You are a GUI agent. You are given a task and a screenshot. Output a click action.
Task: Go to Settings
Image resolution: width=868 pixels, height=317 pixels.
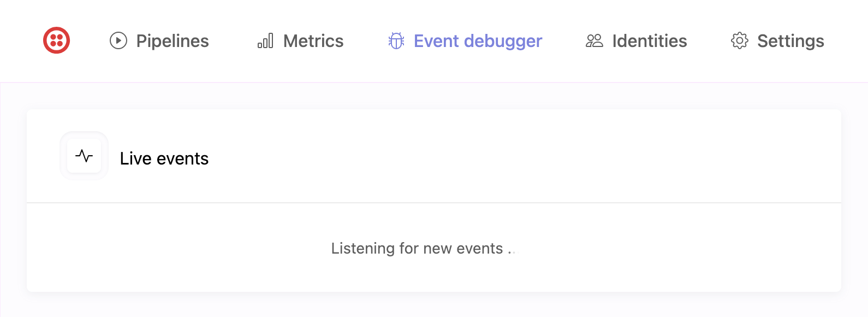pos(790,40)
